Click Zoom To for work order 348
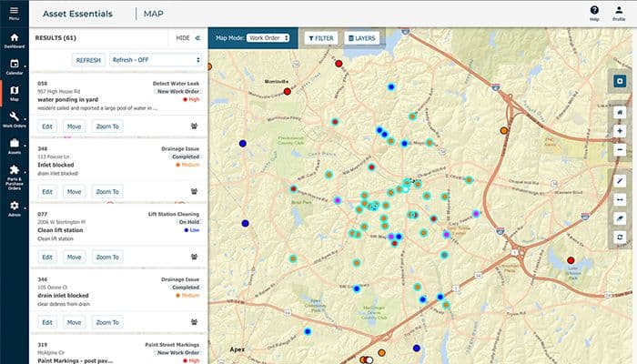The height and width of the screenshot is (364, 637). click(107, 192)
